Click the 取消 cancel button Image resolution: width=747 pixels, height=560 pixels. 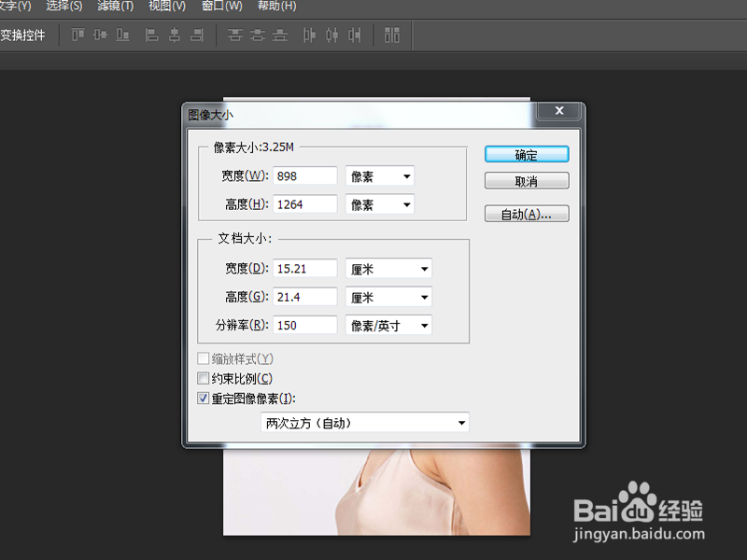pyautogui.click(x=527, y=181)
